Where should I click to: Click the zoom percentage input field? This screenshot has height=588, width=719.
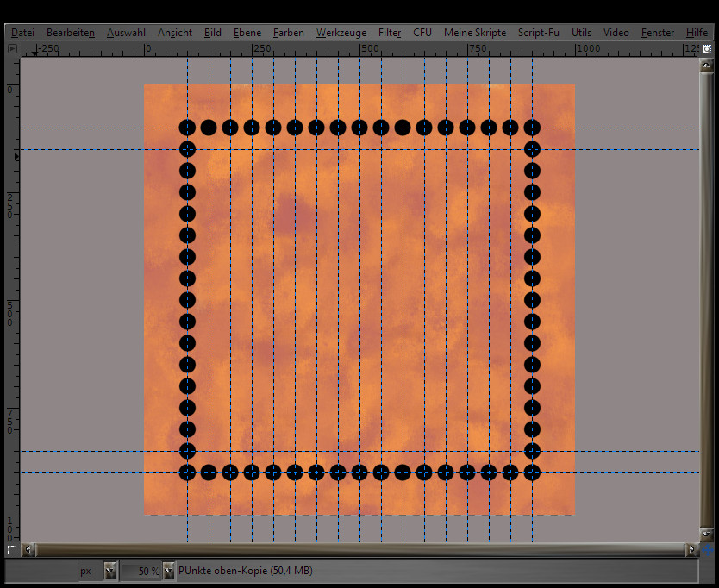click(x=138, y=571)
